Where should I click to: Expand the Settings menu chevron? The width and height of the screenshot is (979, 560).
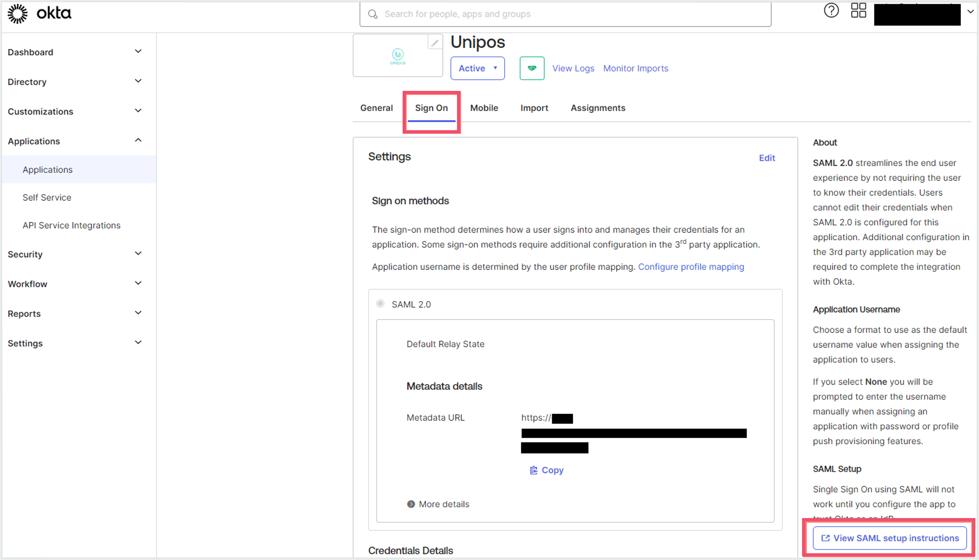[x=138, y=342]
